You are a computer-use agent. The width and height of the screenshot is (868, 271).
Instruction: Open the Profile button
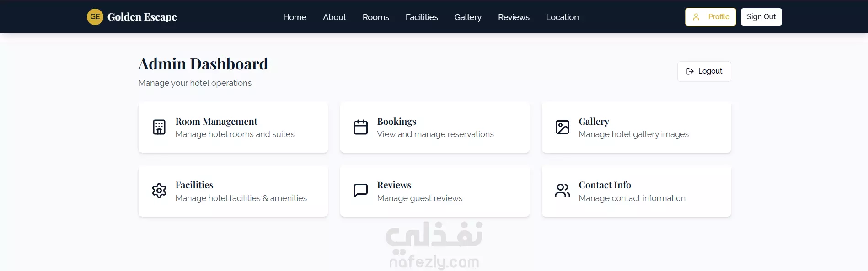(x=711, y=17)
